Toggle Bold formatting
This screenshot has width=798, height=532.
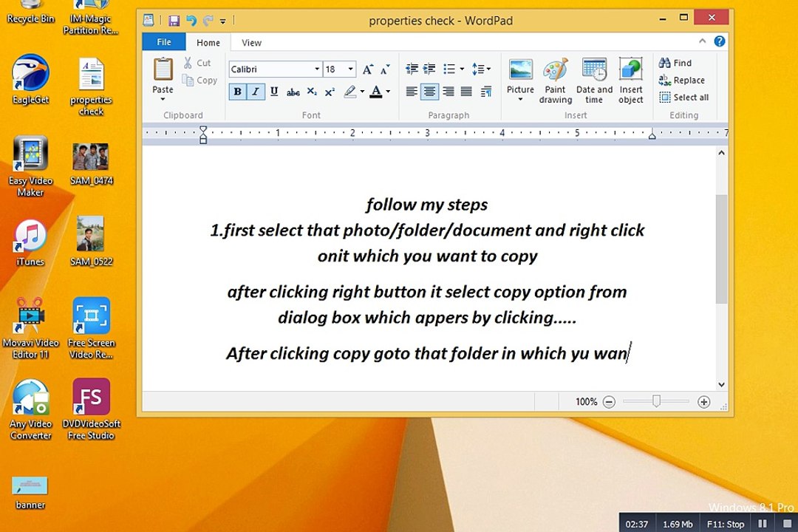point(237,92)
